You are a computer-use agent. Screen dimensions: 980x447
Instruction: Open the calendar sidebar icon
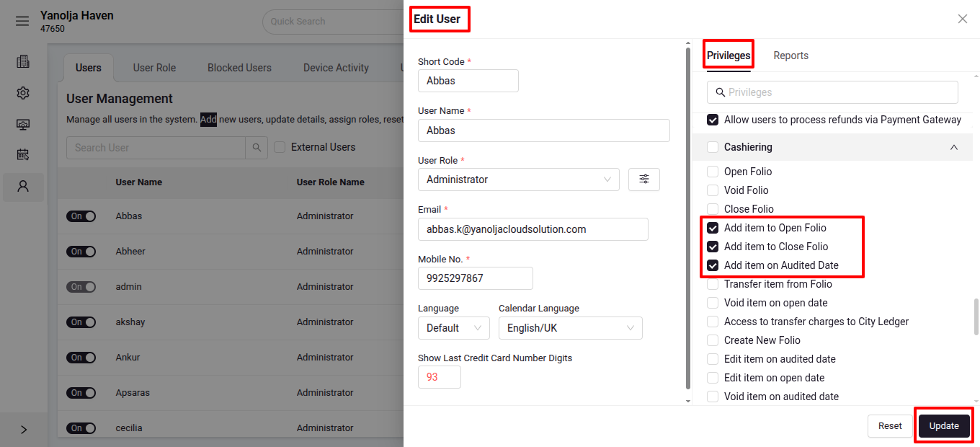pos(23,155)
